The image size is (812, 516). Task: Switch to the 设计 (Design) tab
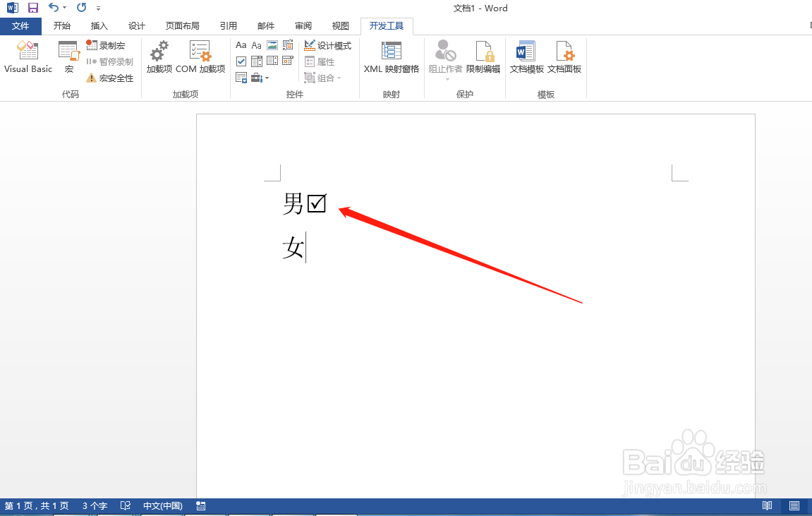(137, 26)
